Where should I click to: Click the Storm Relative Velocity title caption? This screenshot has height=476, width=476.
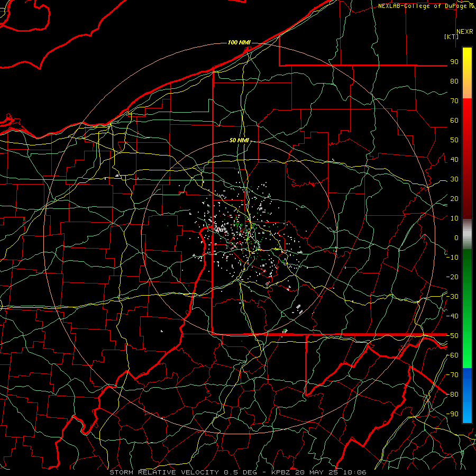(x=238, y=472)
